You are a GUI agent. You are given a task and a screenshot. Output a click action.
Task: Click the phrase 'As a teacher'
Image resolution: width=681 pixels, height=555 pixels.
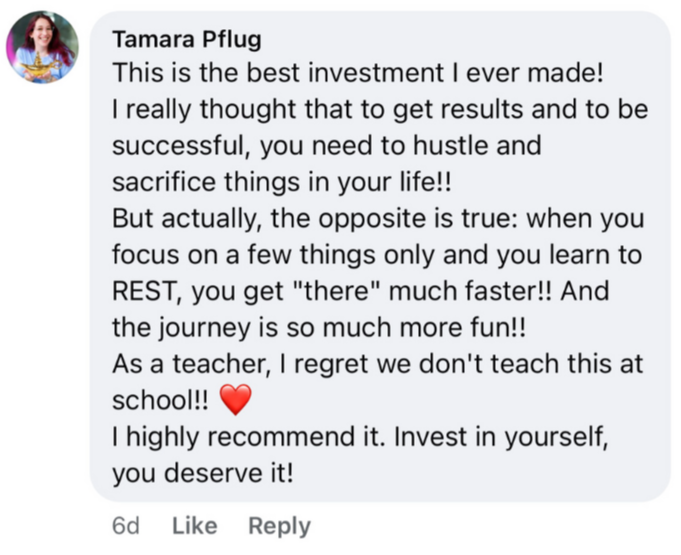(x=189, y=363)
